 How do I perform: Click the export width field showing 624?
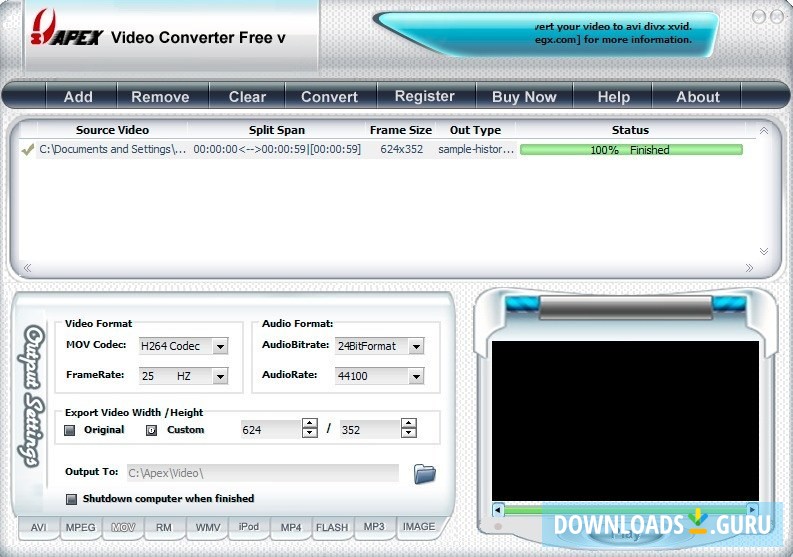pos(271,430)
